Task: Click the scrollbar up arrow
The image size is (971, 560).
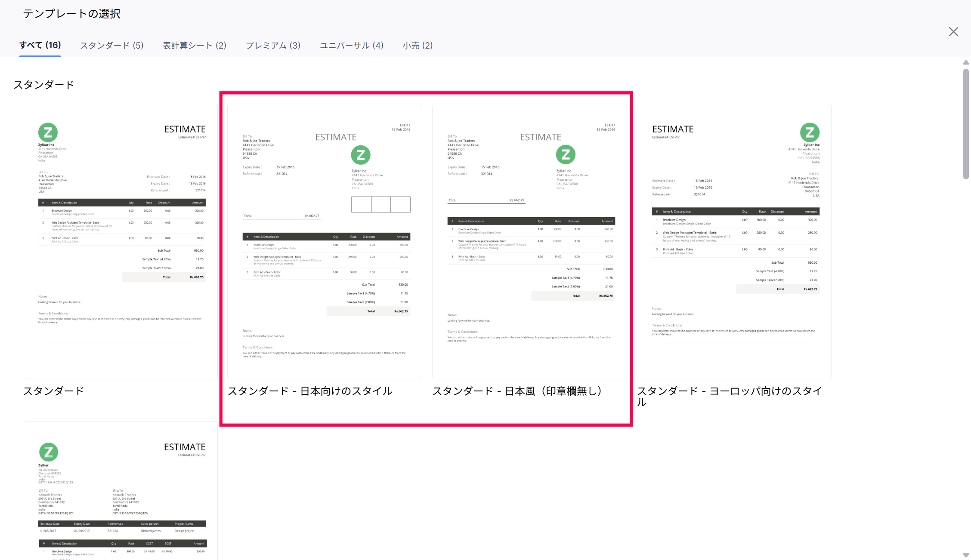Action: click(x=966, y=63)
